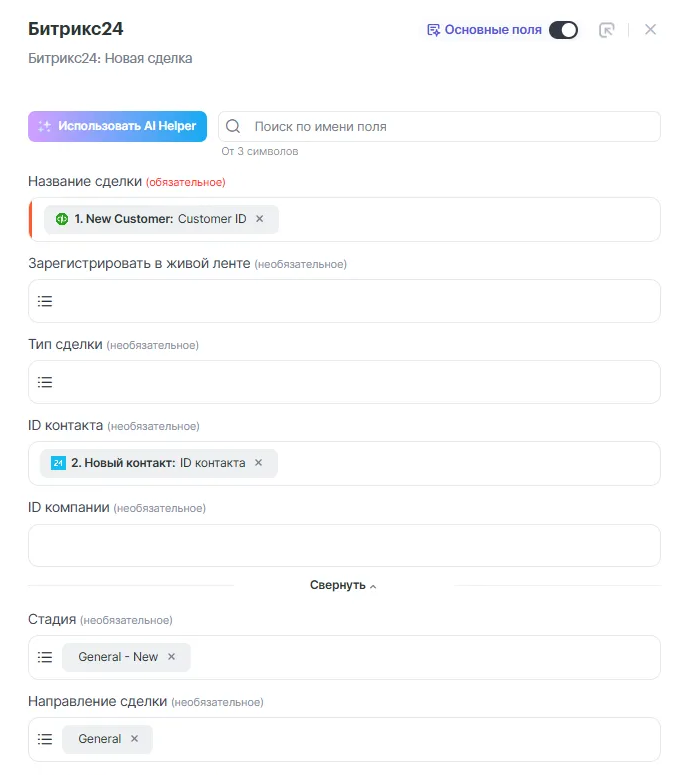This screenshot has width=695, height=775.
Task: Click Использовать AI Helper button
Action: coord(117,127)
